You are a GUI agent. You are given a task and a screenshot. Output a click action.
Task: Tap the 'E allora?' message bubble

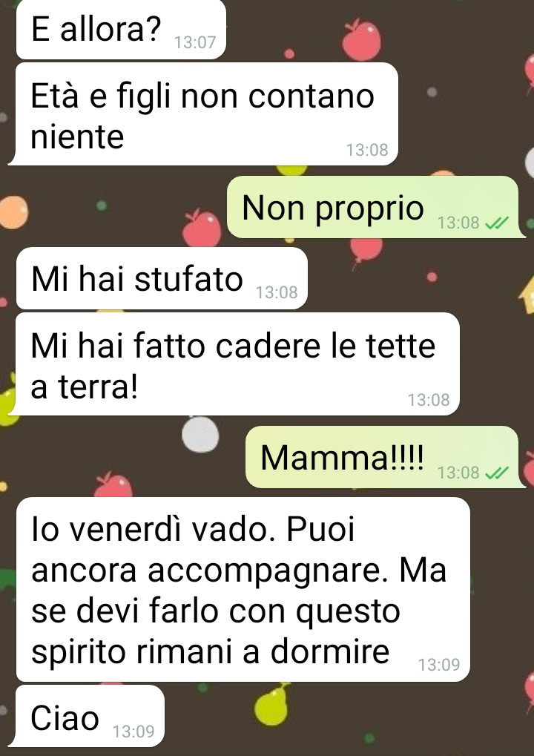click(x=120, y=29)
